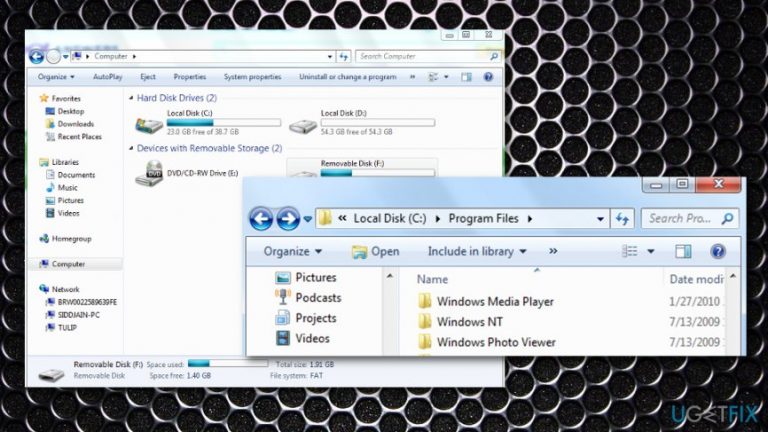Select Homegroup in sidebar
Screen dimensions: 768x432
point(65,239)
